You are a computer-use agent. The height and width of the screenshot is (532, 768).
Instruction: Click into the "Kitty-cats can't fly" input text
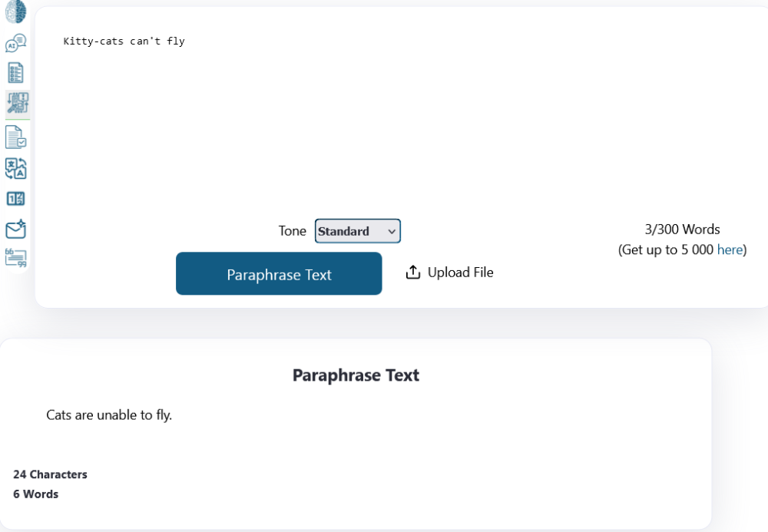(x=124, y=41)
